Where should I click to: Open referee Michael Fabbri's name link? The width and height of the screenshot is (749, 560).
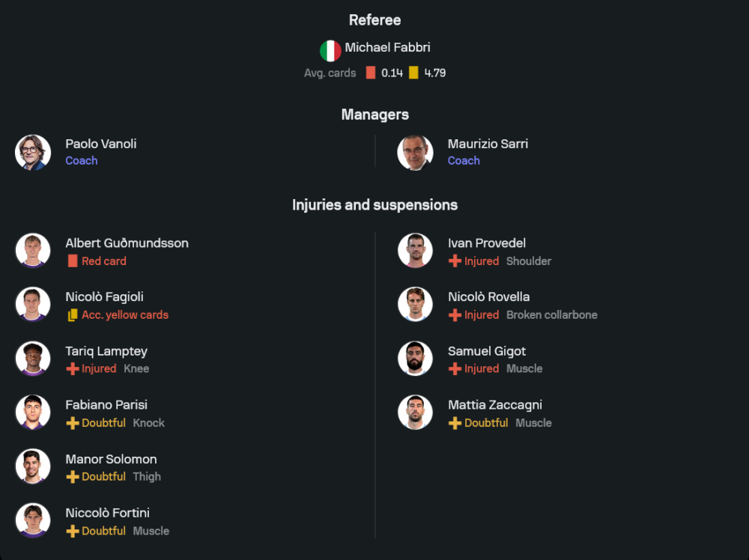pyautogui.click(x=387, y=47)
